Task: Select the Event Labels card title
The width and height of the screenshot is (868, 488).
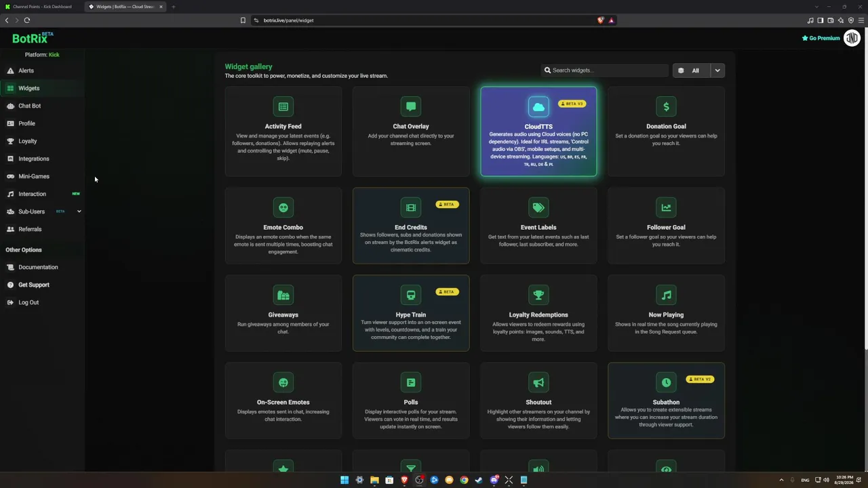Action: click(538, 227)
